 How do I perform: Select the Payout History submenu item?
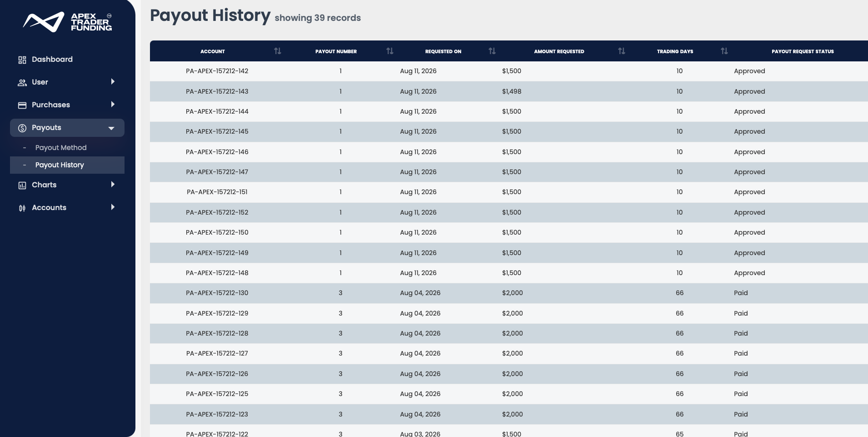coord(67,165)
